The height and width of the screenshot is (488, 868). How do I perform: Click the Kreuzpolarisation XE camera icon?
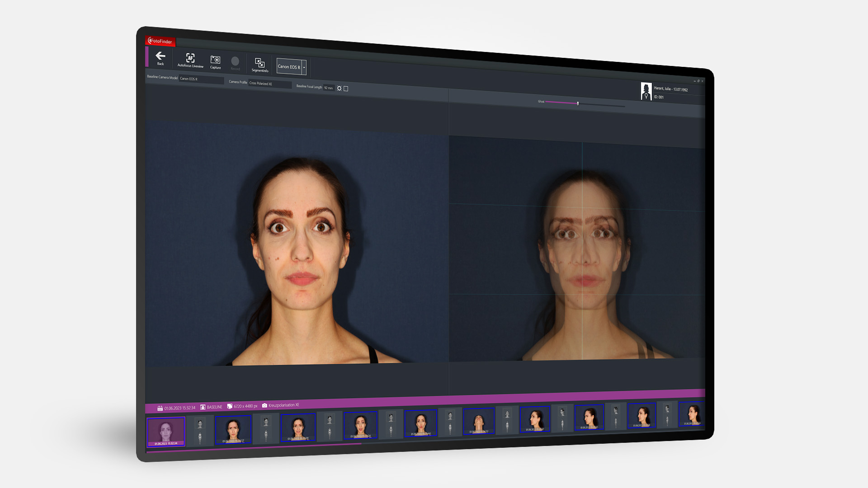point(264,405)
